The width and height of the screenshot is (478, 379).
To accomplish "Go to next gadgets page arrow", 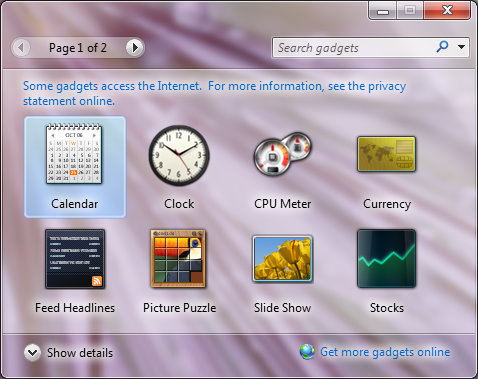I will (x=134, y=48).
